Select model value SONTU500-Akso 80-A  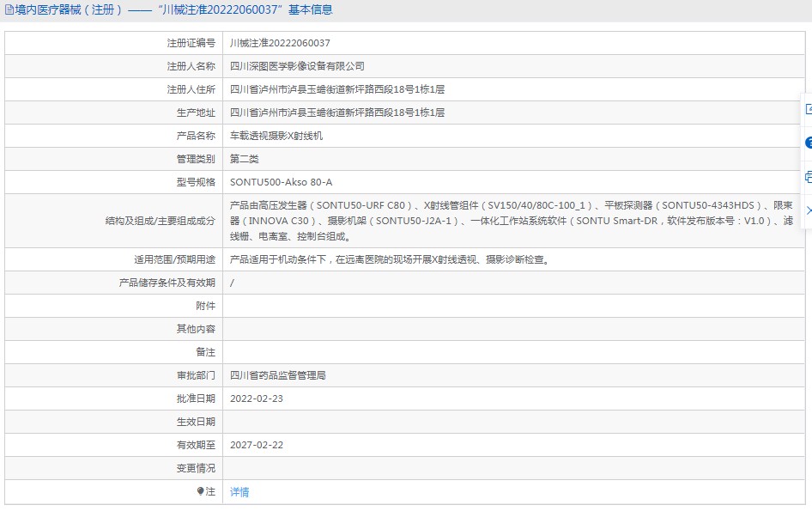[x=282, y=182]
